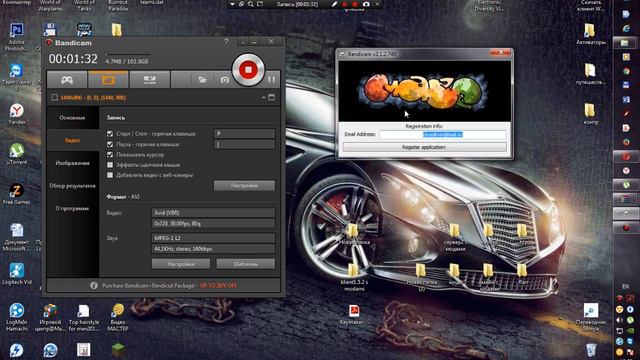Pause the Bandicam recording
Image resolution: width=640 pixels, height=360 pixels.
(x=271, y=80)
